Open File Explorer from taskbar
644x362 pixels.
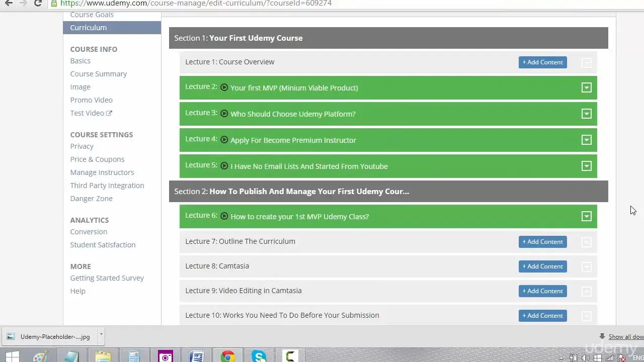[x=103, y=356]
